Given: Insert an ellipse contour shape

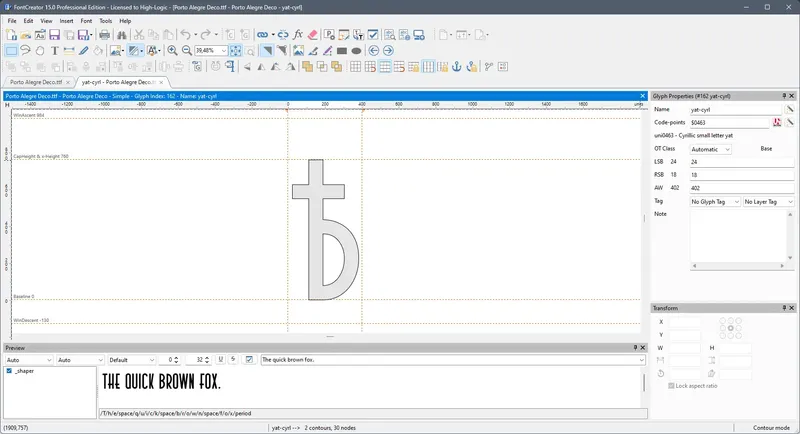Looking at the screenshot, I should 356,50.
